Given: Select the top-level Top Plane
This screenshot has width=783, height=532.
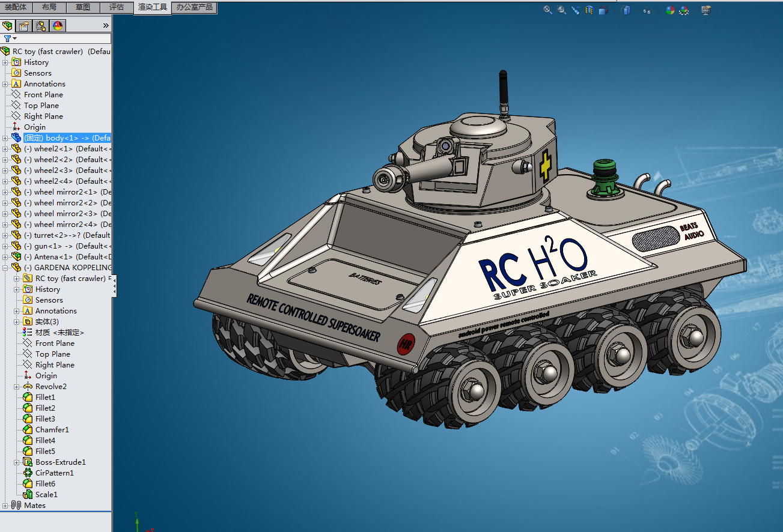Looking at the screenshot, I should [x=41, y=106].
